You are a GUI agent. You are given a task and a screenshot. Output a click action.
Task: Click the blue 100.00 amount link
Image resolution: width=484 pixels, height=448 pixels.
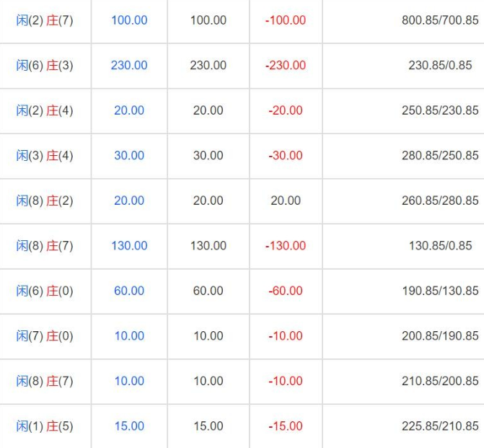point(129,20)
